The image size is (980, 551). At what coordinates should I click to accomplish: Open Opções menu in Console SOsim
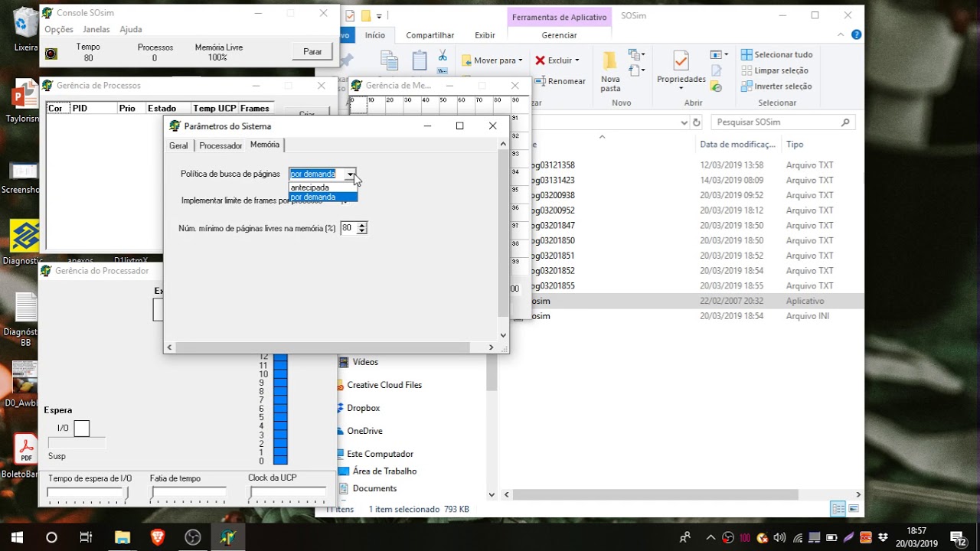59,29
